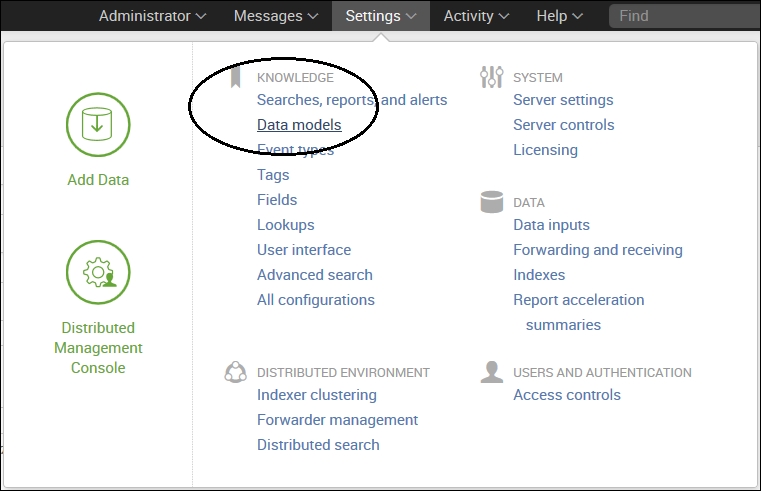Expand the Administrator dropdown menu
Viewport: 761px width, 491px height.
(152, 16)
